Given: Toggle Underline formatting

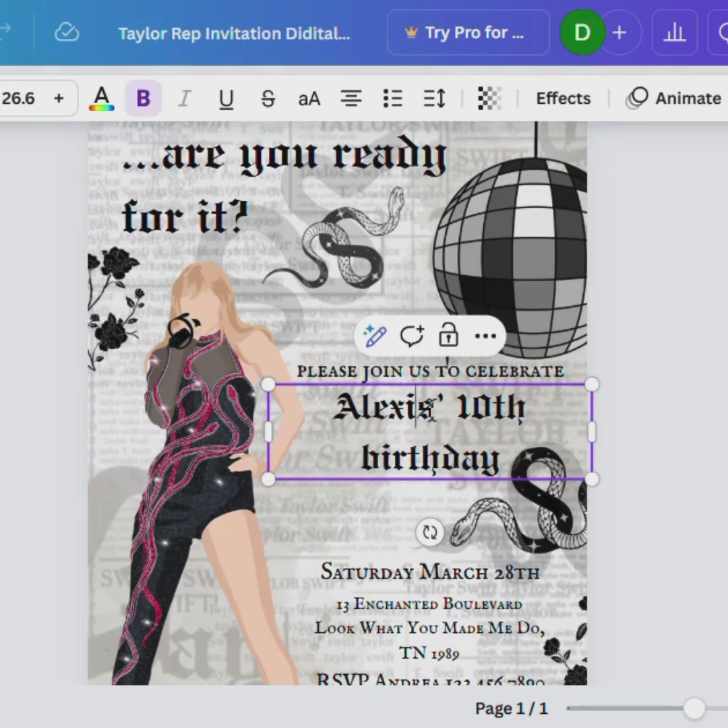Looking at the screenshot, I should click(226, 98).
